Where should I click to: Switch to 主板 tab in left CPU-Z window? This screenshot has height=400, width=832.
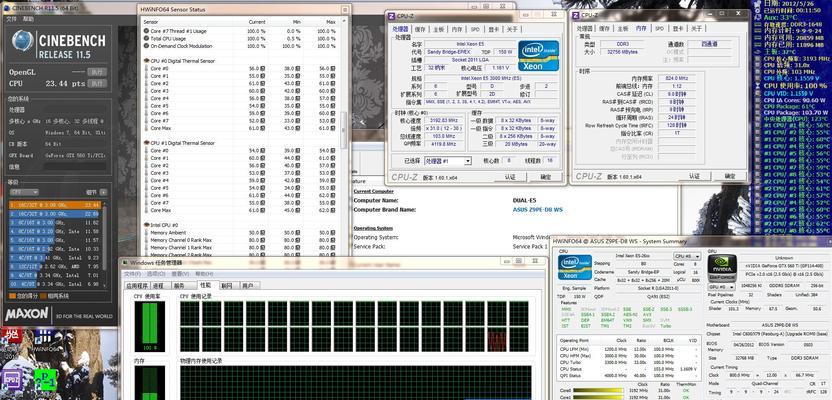438,29
